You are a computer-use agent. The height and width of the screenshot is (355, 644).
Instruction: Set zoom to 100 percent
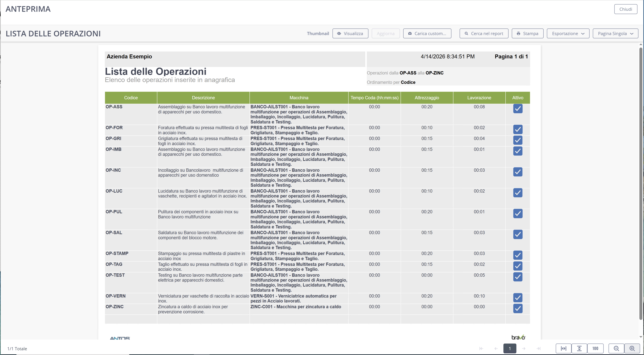[x=595, y=349]
